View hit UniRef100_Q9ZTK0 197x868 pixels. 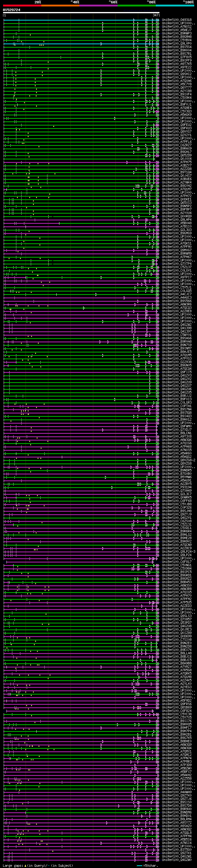[x=177, y=796]
